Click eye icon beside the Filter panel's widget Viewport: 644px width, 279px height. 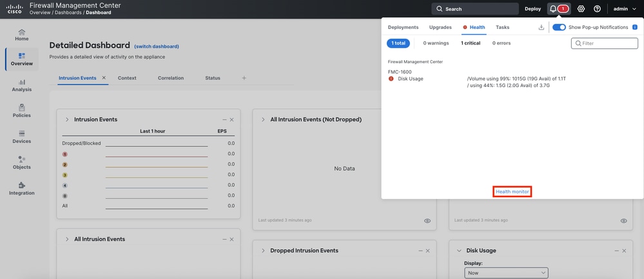click(x=623, y=221)
